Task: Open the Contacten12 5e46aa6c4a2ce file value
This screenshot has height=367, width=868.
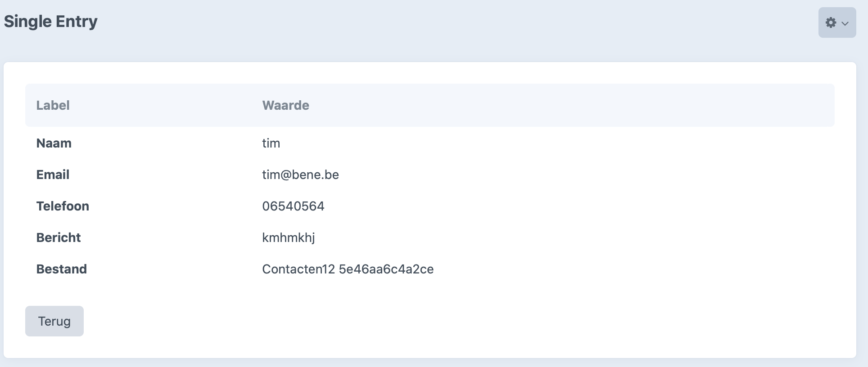Action: click(348, 269)
